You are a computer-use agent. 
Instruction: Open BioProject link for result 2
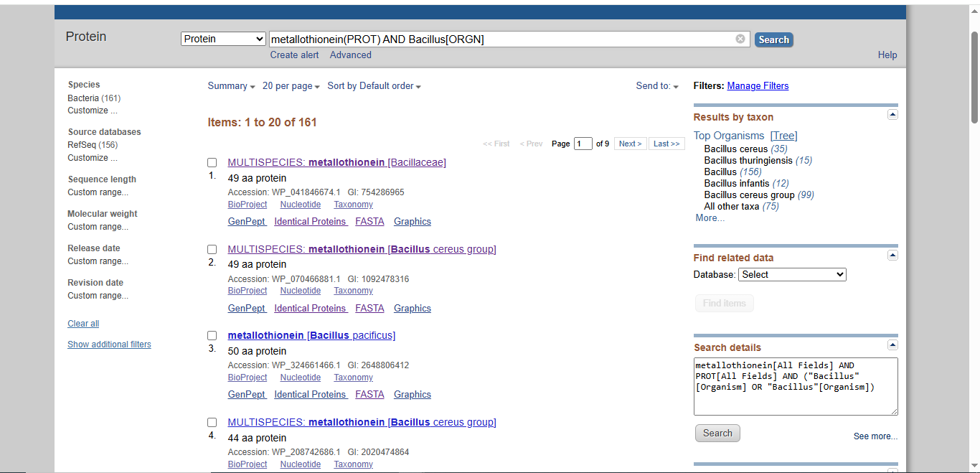pyautogui.click(x=248, y=291)
